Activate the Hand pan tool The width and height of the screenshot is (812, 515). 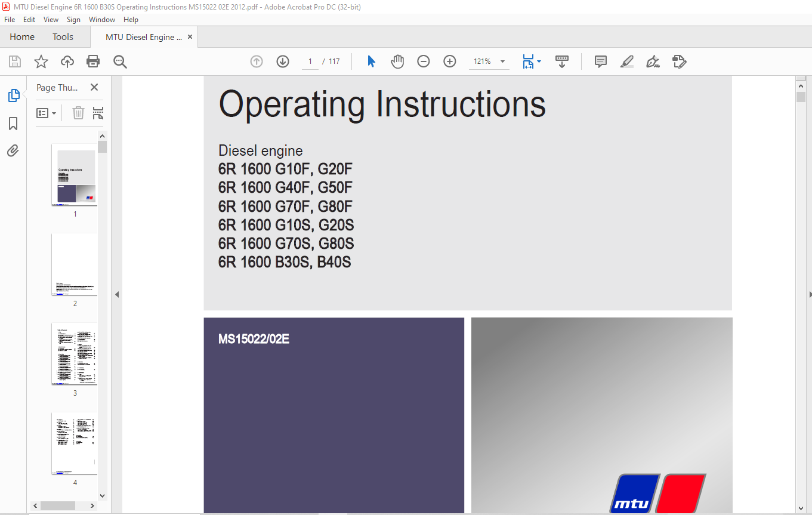click(397, 61)
